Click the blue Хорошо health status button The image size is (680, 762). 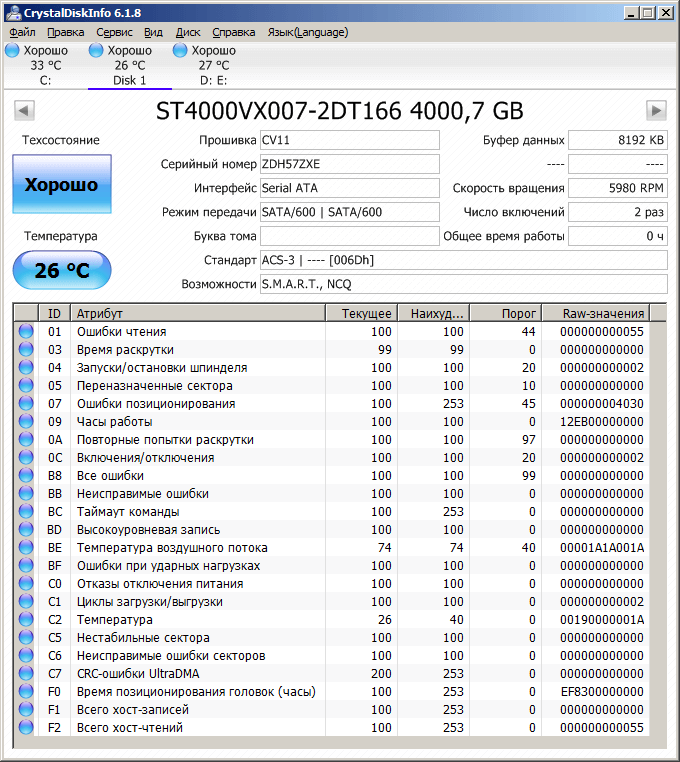pos(61,184)
